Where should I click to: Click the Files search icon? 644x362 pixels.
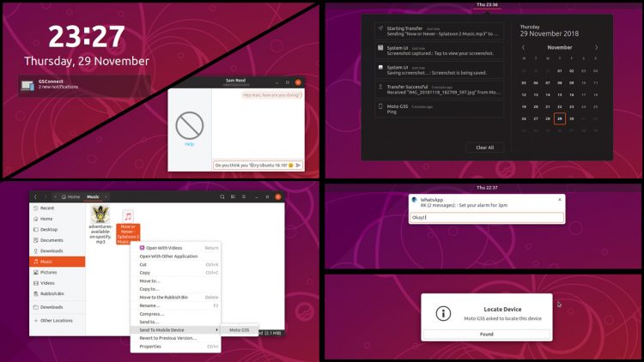pyautogui.click(x=222, y=197)
